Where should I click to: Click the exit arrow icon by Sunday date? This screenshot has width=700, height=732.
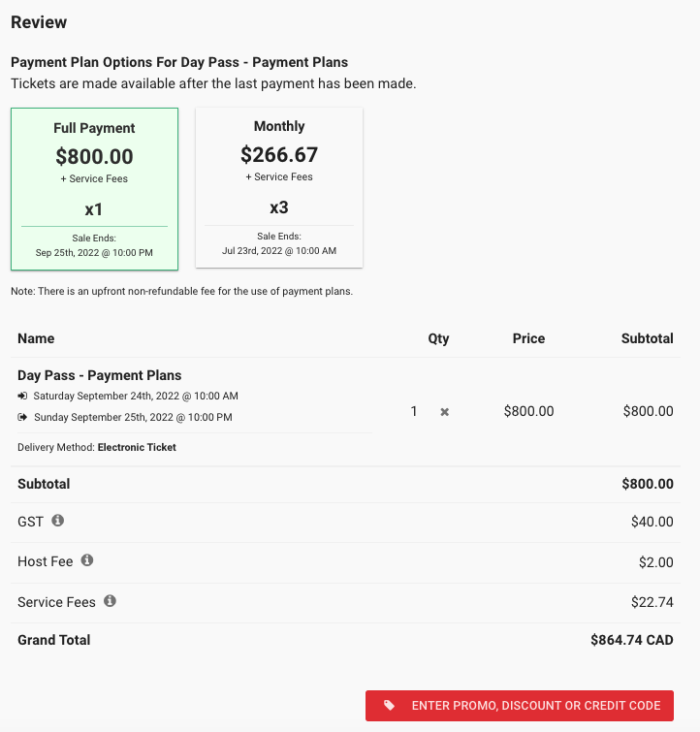click(x=22, y=417)
